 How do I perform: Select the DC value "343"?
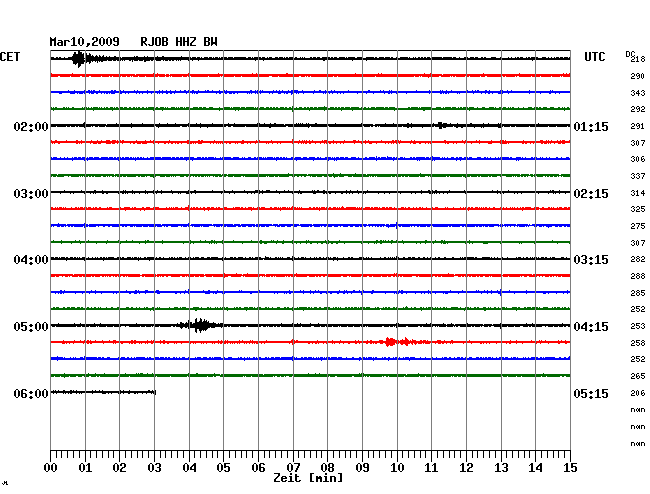point(638,93)
